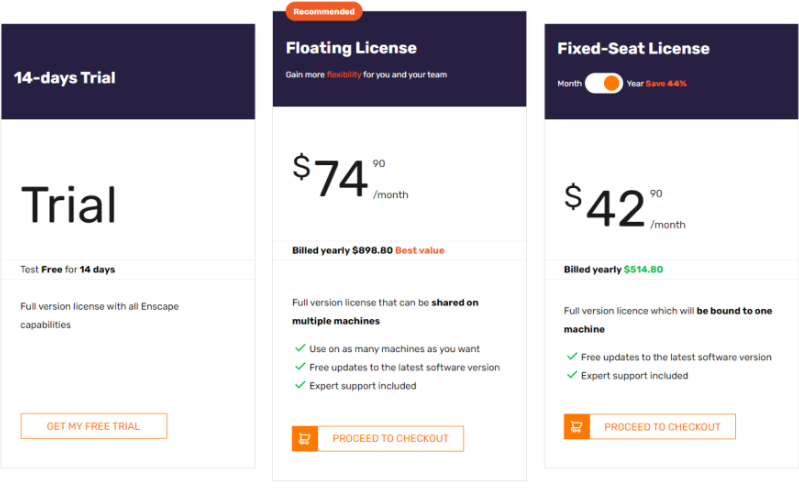Screen dimensions: 799x492
Task: Click the Fixed-Seat 'Free updates' checkmark
Action: coord(572,357)
